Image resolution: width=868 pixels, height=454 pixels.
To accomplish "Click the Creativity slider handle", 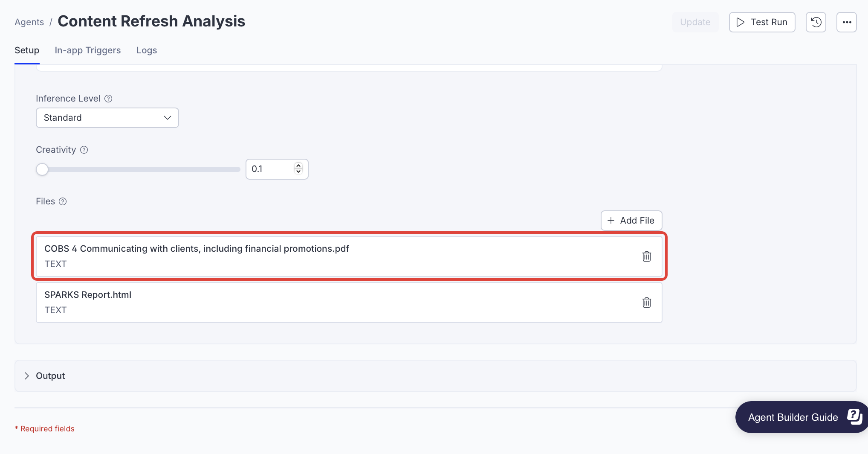I will coord(42,169).
